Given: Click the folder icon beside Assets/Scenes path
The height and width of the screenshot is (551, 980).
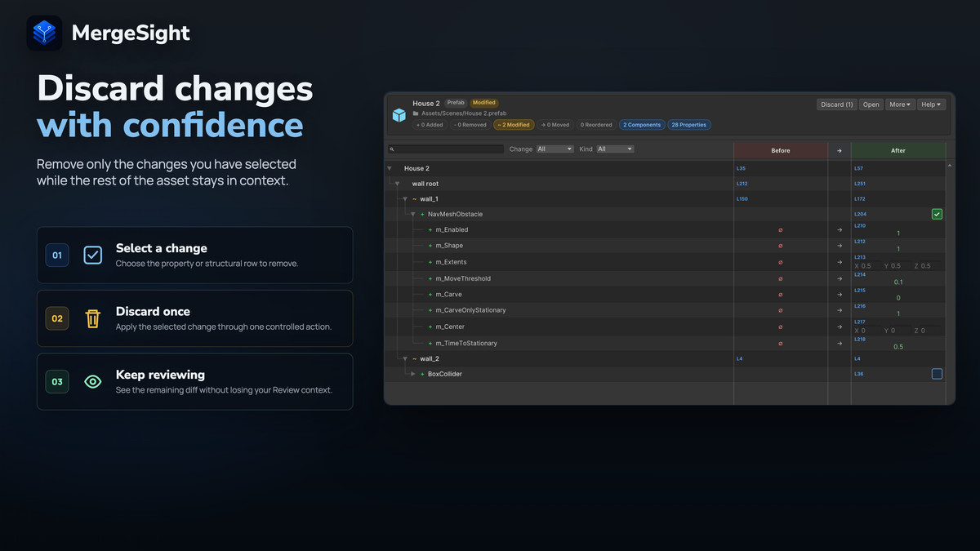Looking at the screenshot, I should tap(416, 113).
